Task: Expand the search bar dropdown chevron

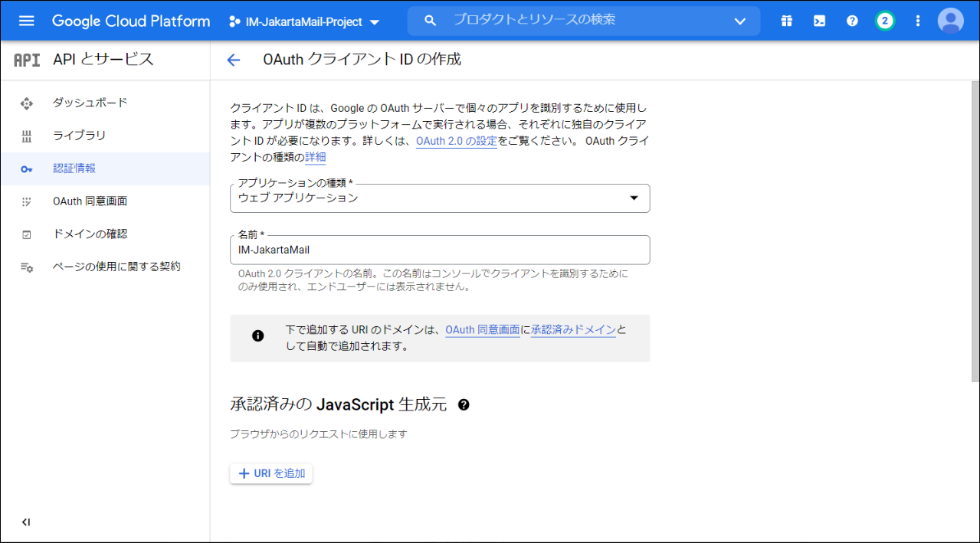Action: tap(739, 21)
